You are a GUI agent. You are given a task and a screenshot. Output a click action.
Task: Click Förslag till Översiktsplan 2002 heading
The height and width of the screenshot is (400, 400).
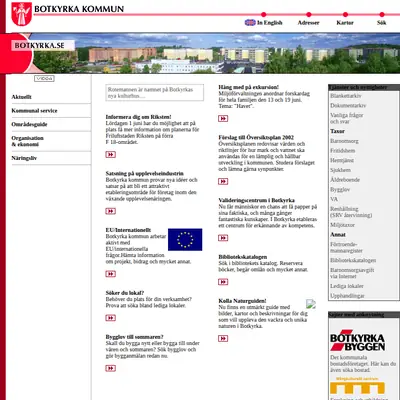256,137
